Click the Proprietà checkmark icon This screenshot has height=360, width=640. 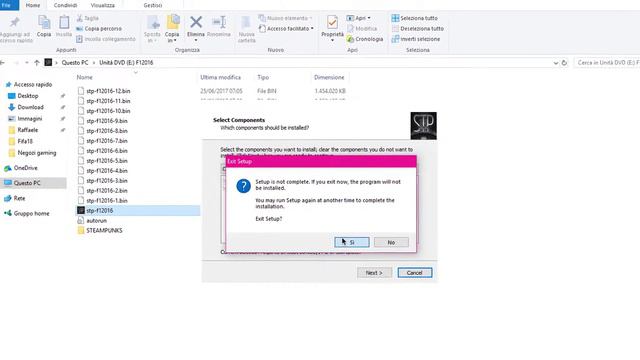[332, 22]
